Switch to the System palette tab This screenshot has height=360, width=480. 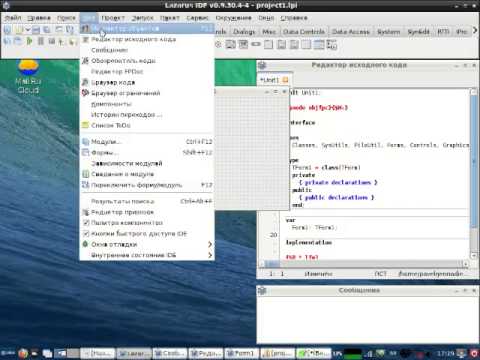pyautogui.click(x=389, y=32)
